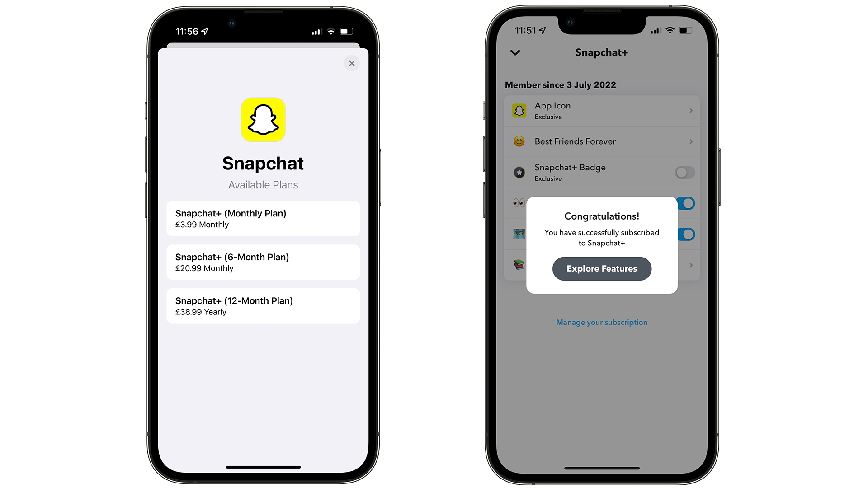Collapse the Snapchat+ screen with chevron
Image resolution: width=868 pixels, height=488 pixels.
[514, 53]
